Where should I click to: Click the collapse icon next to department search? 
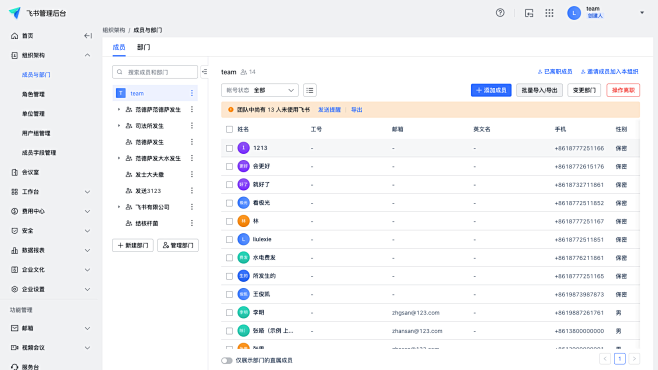pos(204,72)
